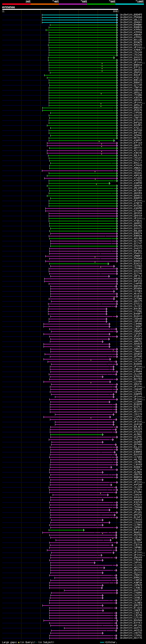Click the UniRef100_Q5UFQ3 label
The height and width of the screenshot is (644, 146).
[x=131, y=72]
